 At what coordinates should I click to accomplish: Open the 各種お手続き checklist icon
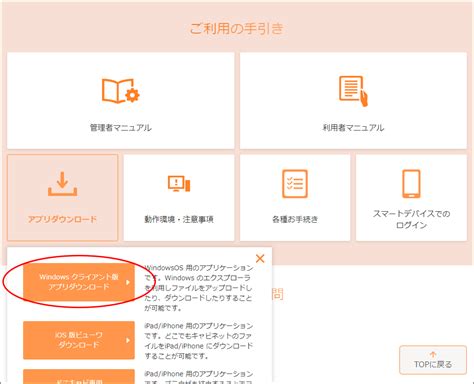pyautogui.click(x=295, y=184)
